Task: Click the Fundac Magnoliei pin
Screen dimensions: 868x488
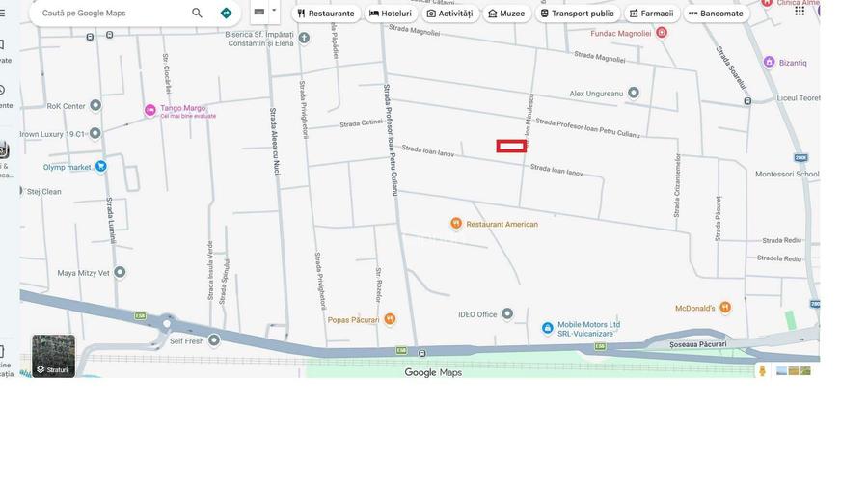Action: (662, 33)
